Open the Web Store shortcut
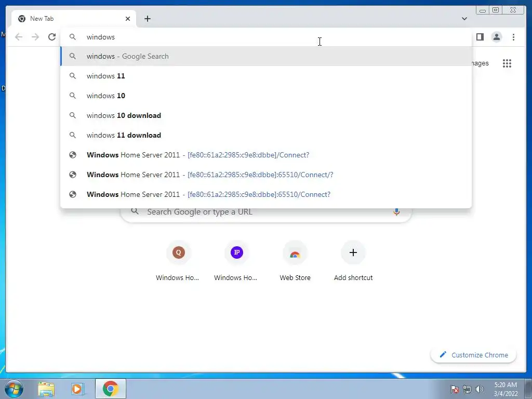Screen dimensions: 532x399 pyautogui.click(x=295, y=261)
